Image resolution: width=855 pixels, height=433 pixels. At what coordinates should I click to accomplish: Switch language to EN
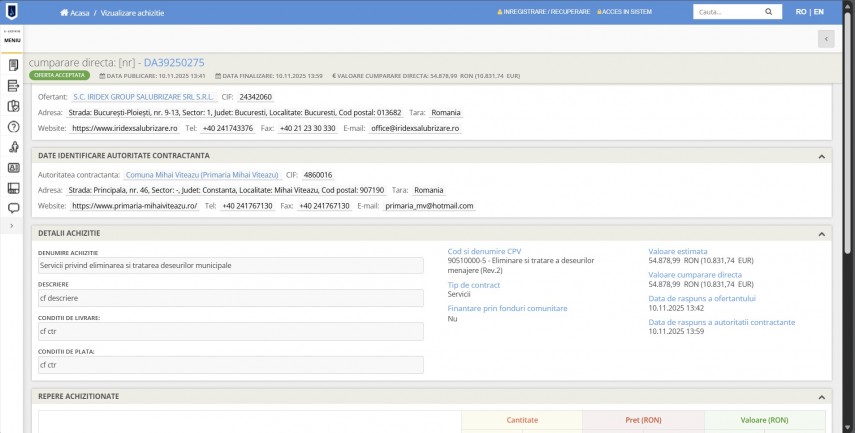[818, 12]
